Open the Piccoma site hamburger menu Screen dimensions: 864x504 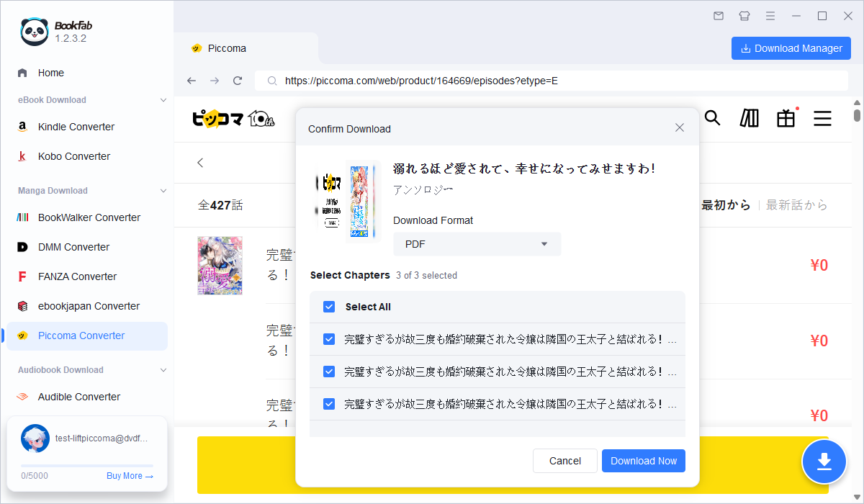click(x=823, y=118)
